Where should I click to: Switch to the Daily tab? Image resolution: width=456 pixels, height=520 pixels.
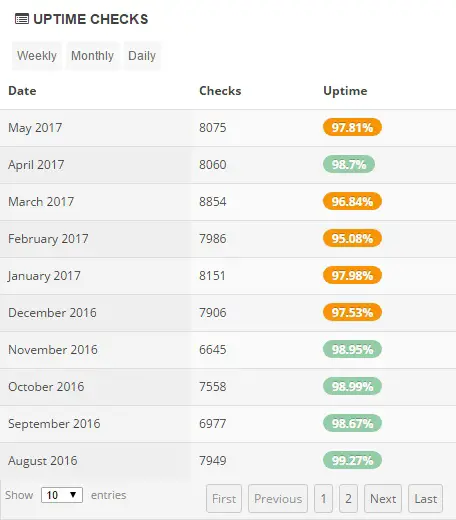[142, 56]
